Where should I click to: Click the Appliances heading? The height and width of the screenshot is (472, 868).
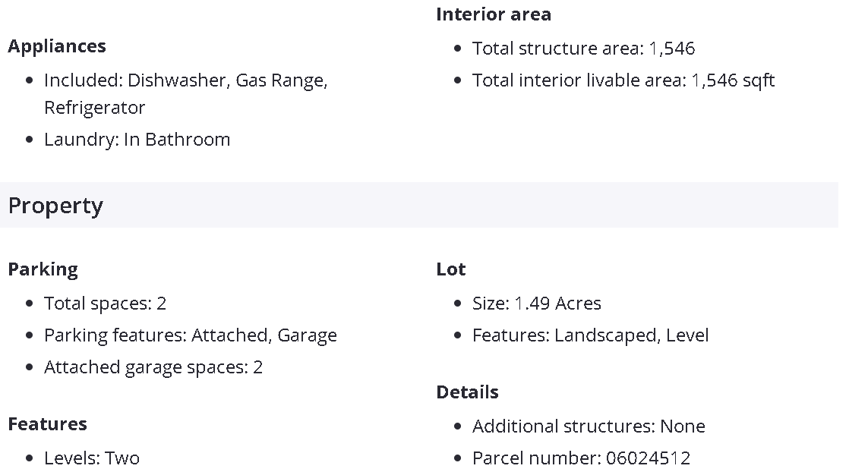(57, 46)
